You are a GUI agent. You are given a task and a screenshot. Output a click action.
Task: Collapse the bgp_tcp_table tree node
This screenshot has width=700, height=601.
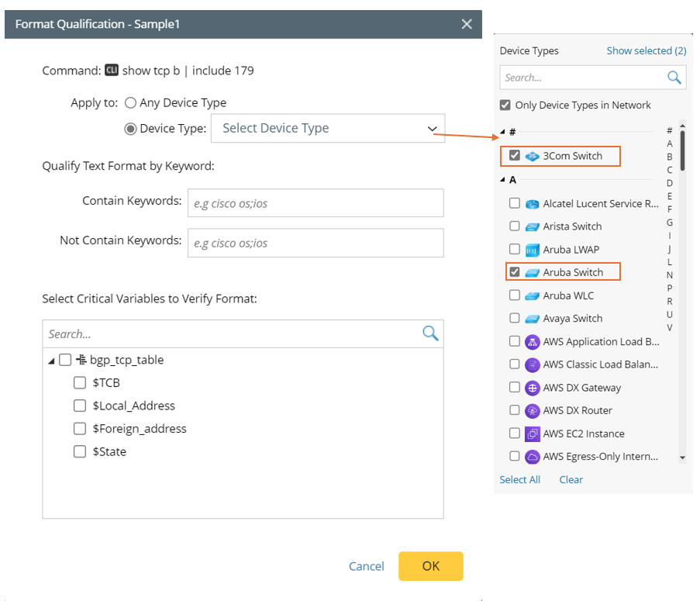pos(51,361)
